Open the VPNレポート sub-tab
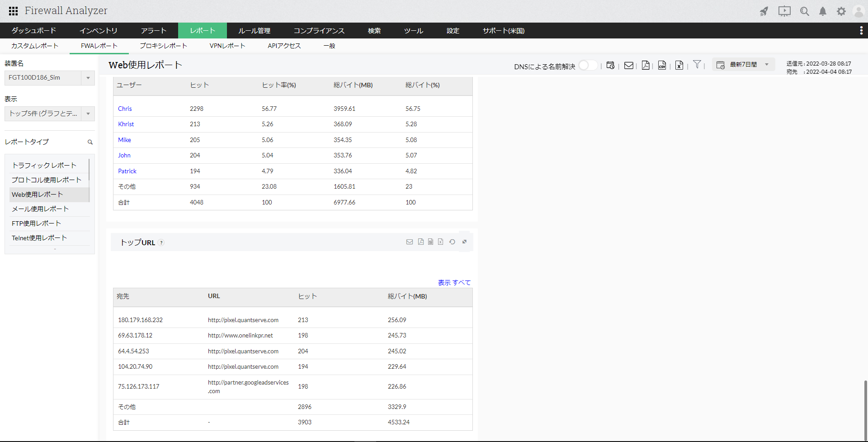 coord(227,46)
